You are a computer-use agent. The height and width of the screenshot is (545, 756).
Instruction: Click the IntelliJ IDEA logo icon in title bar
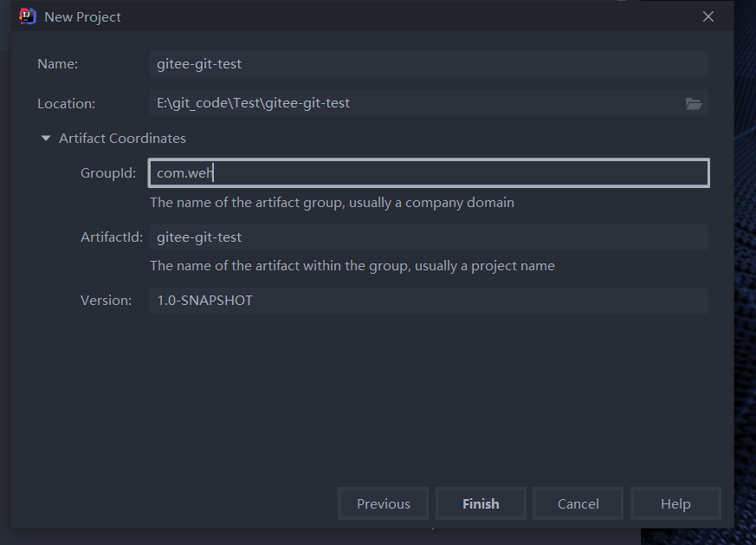(28, 16)
